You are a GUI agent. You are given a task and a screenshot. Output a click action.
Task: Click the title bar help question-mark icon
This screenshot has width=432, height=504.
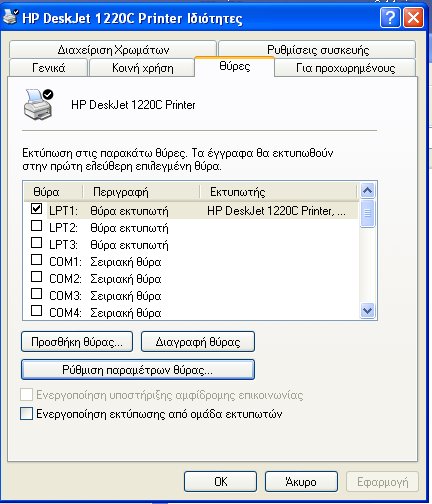[390, 17]
